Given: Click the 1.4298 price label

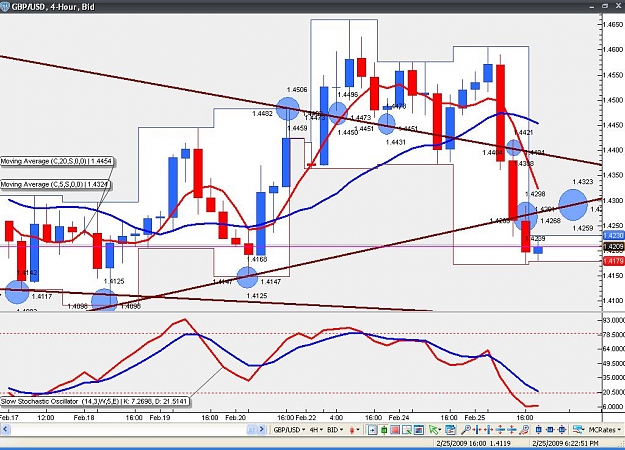Looking at the screenshot, I should click(535, 194).
